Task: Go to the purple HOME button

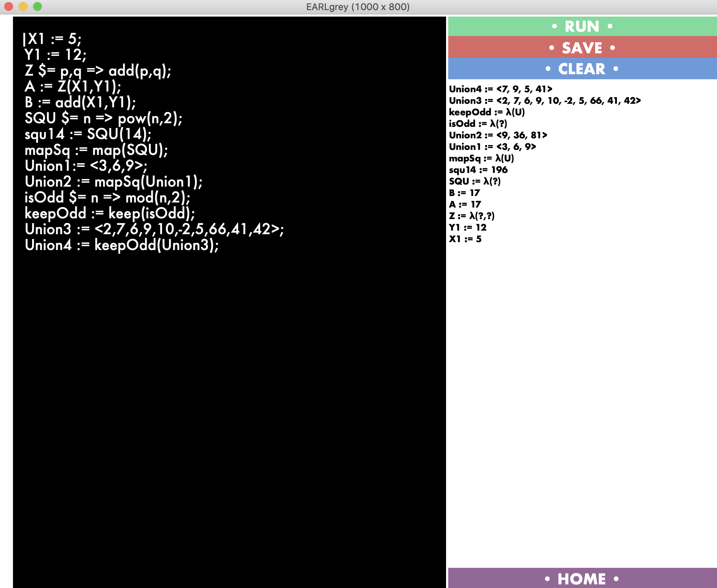Action: click(582, 578)
